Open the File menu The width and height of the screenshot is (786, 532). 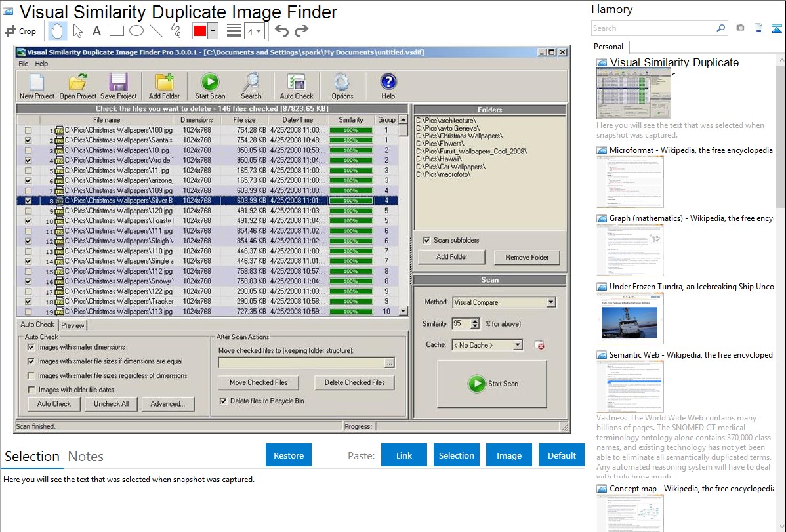(23, 64)
